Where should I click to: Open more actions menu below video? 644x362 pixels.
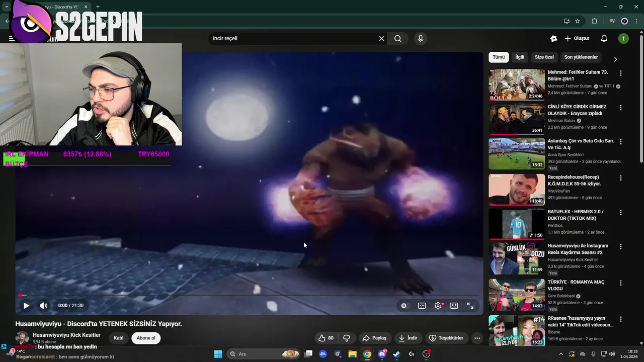(x=477, y=338)
